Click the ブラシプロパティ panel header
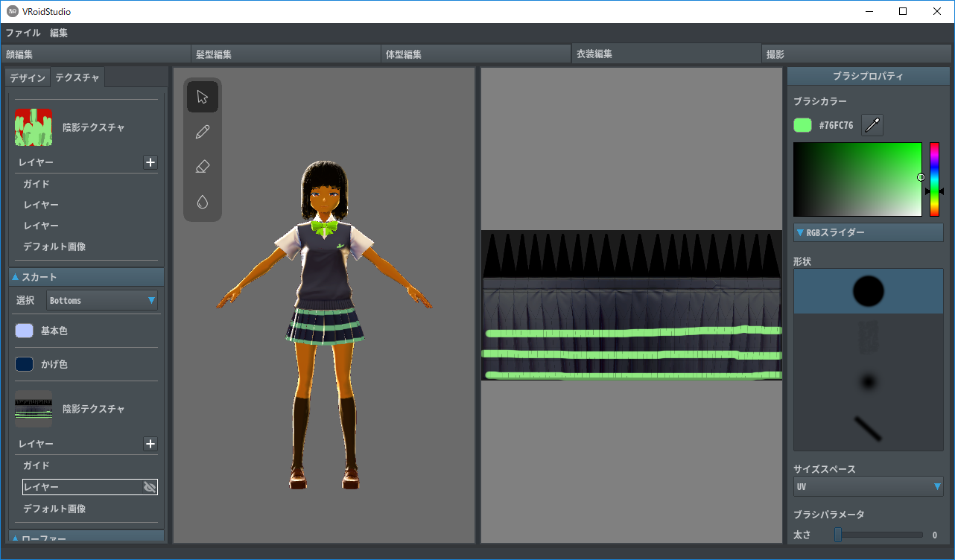The height and width of the screenshot is (560, 955). click(869, 76)
